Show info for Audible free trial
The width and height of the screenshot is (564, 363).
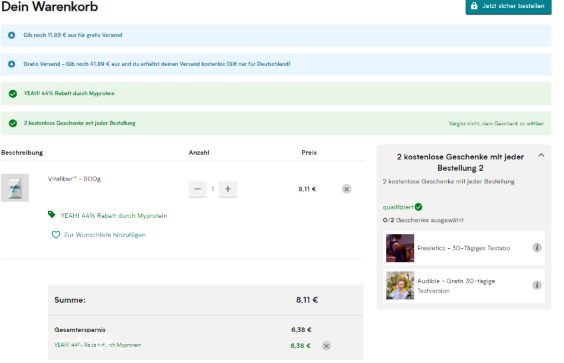[x=537, y=285]
